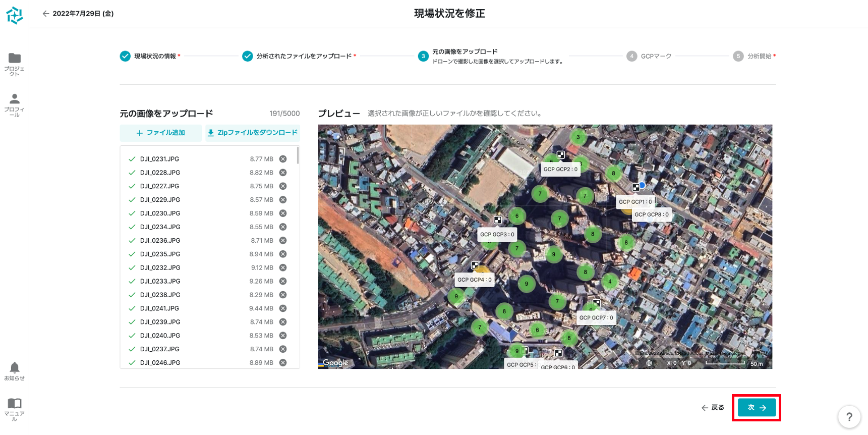Image resolution: width=868 pixels, height=435 pixels.
Task: Click the help question mark button
Action: click(849, 417)
